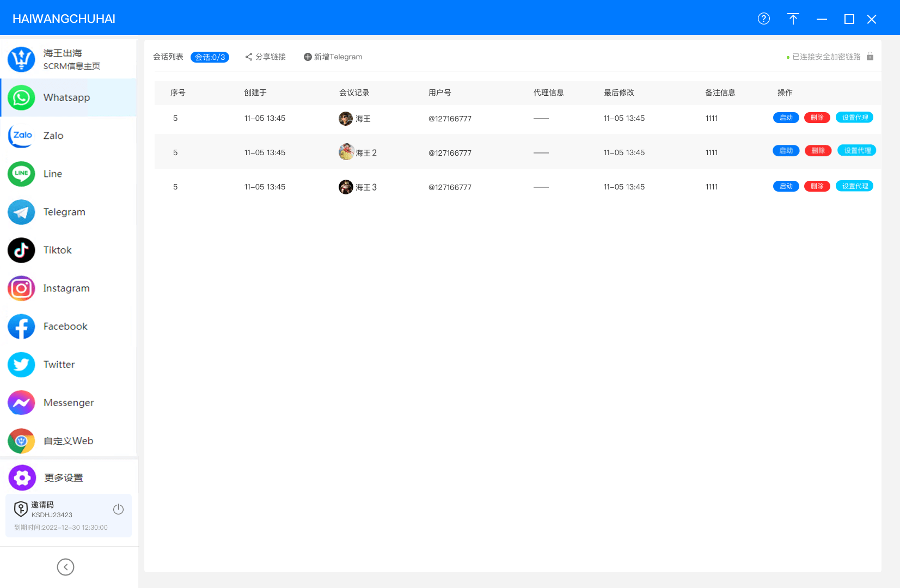The image size is (900, 588).
Task: Click 启动 button for 海王 row
Action: click(786, 118)
